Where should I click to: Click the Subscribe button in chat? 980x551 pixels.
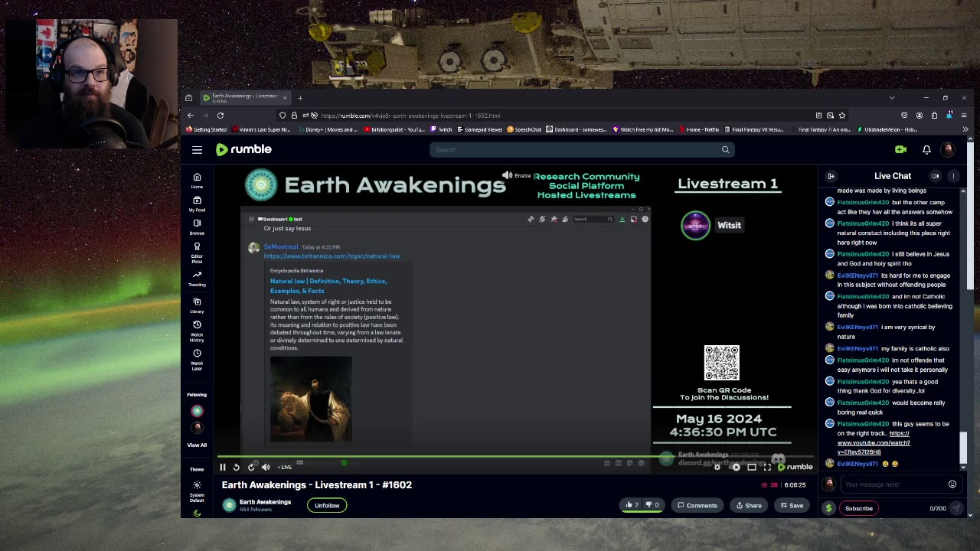[858, 508]
